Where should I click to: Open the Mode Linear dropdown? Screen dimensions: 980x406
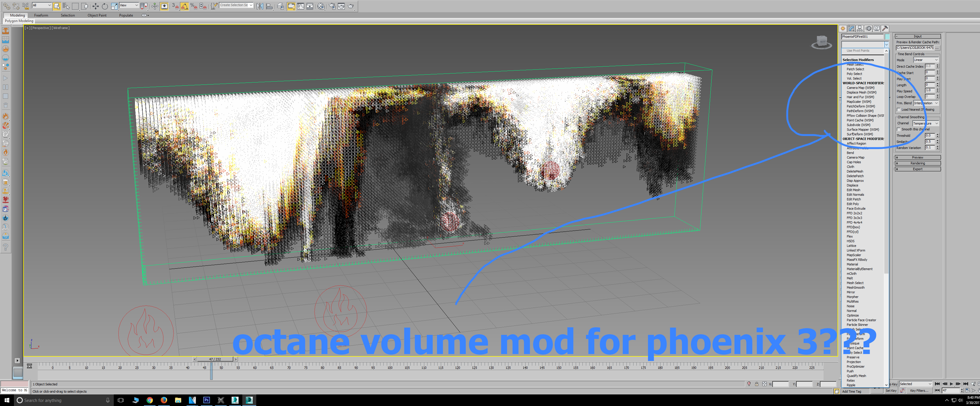(x=926, y=60)
